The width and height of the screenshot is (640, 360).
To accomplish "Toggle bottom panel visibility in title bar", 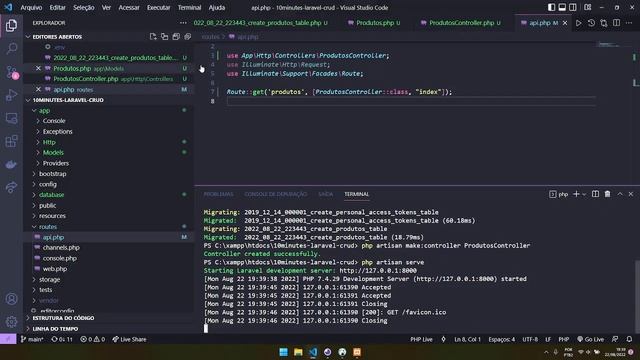I will coord(562,7).
